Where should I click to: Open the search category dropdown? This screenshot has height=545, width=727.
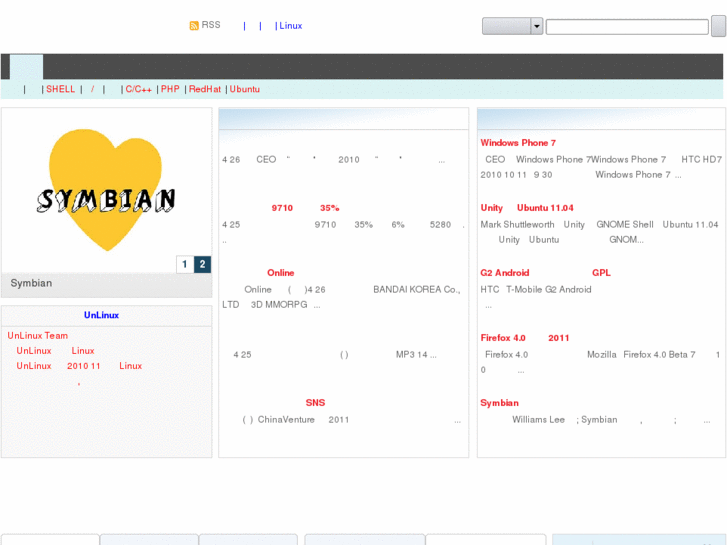point(512,26)
